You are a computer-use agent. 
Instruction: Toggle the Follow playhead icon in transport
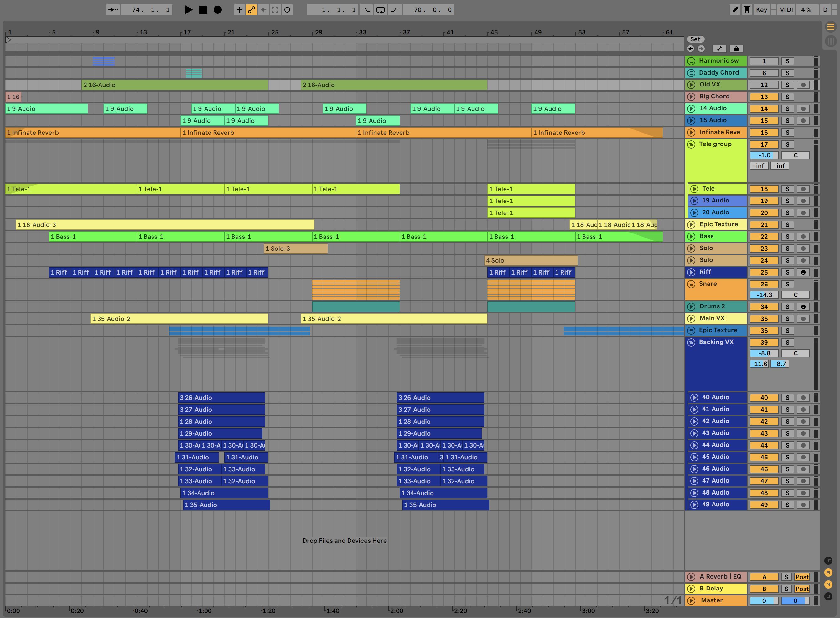coord(276,10)
